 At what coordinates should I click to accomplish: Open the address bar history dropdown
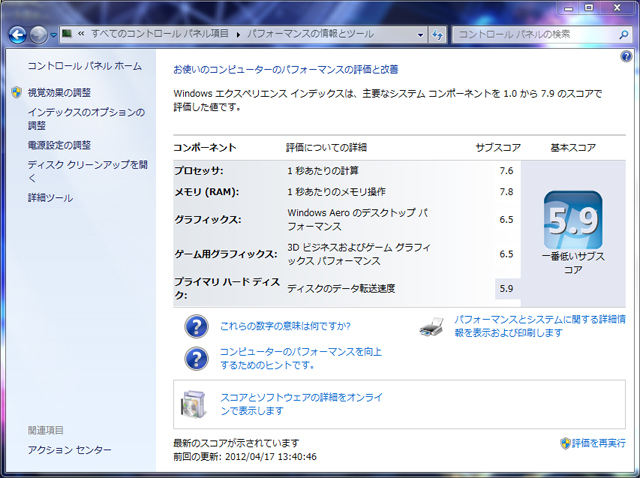[420, 35]
